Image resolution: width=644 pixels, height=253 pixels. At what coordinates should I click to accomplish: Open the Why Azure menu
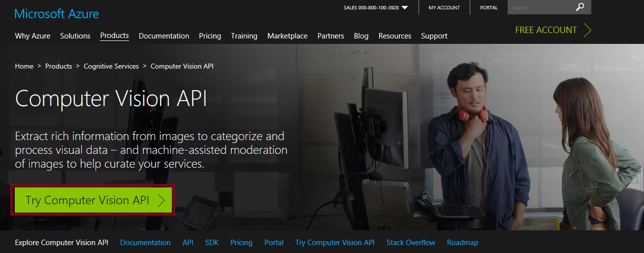pos(32,36)
